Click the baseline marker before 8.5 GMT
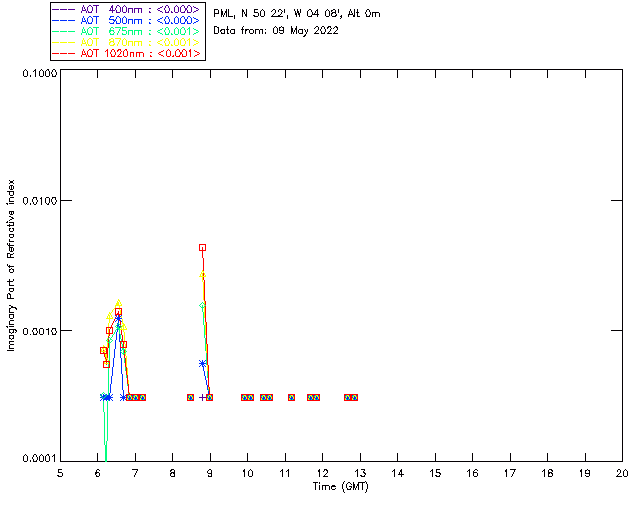This screenshot has width=640, height=512. coord(190,397)
